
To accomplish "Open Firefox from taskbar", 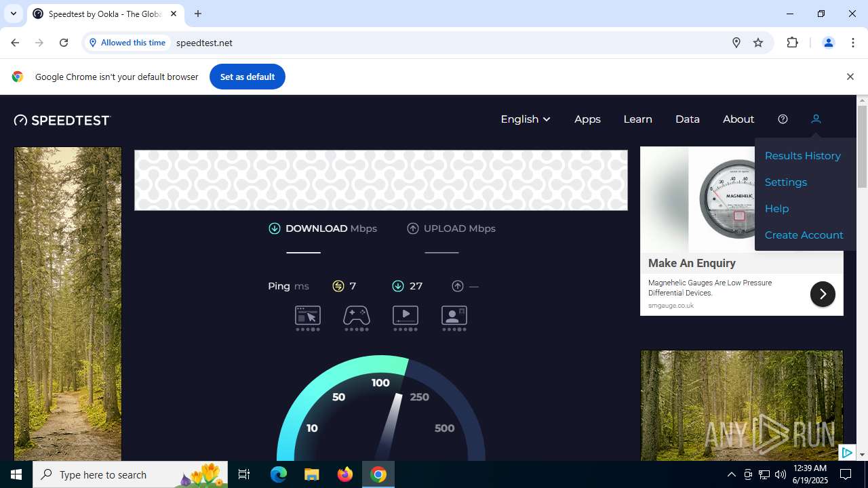I will pos(345,474).
